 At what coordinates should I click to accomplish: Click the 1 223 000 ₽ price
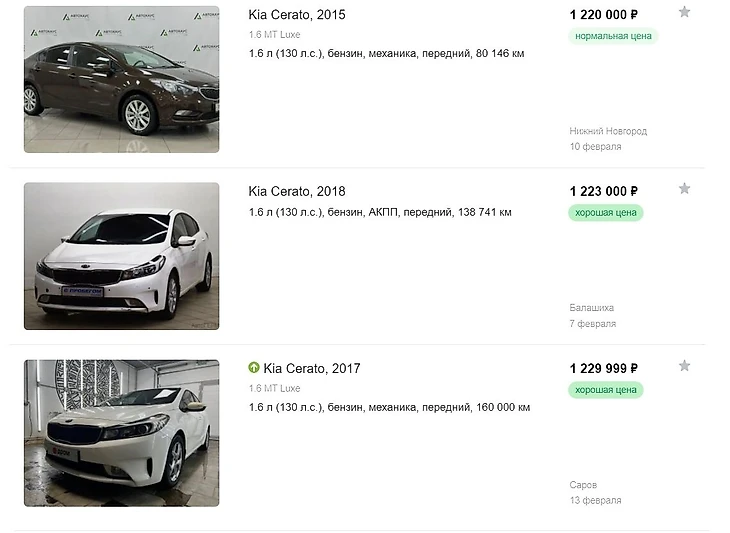coord(603,191)
